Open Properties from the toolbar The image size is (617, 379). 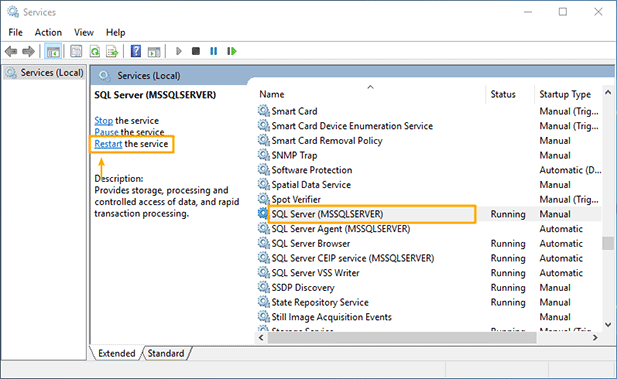point(76,51)
